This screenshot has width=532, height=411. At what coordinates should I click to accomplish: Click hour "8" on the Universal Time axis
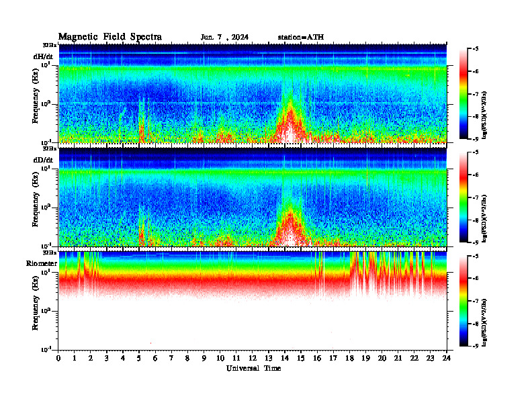[187, 359]
